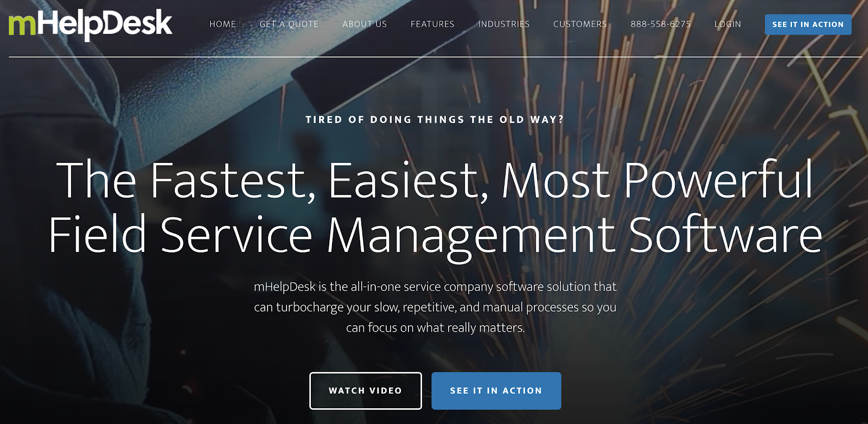Open the About Us page
868x424 pixels.
pyautogui.click(x=365, y=24)
